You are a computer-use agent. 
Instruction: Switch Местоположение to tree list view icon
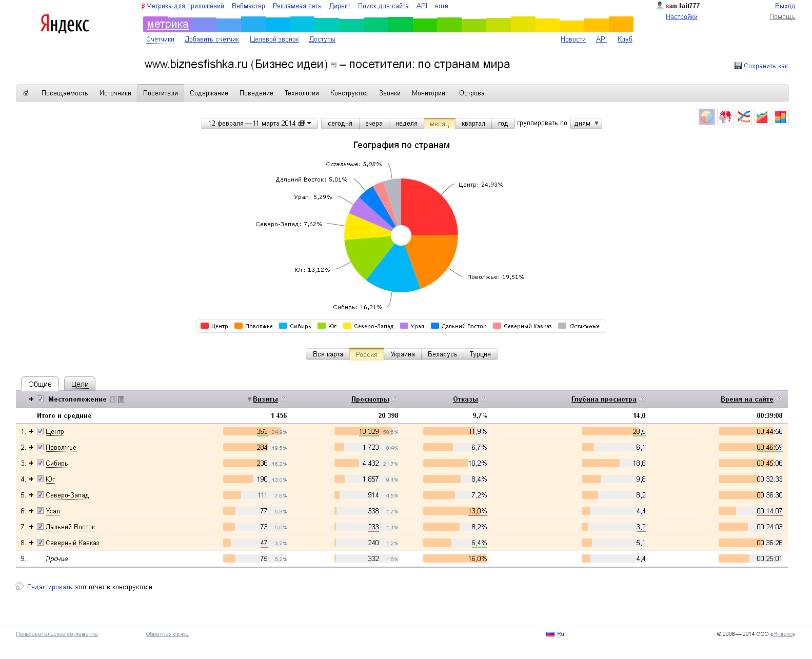(113, 400)
